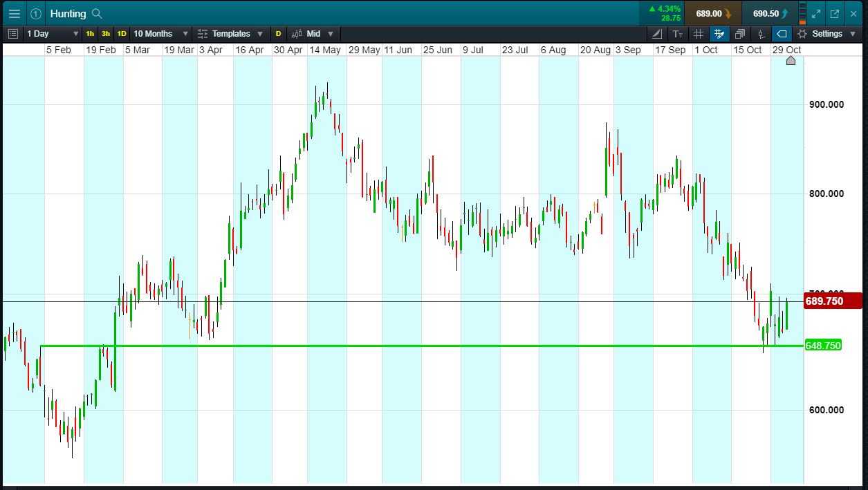The image size is (868, 490).
Task: Expand the 10 Months range dropdown
Action: [160, 33]
